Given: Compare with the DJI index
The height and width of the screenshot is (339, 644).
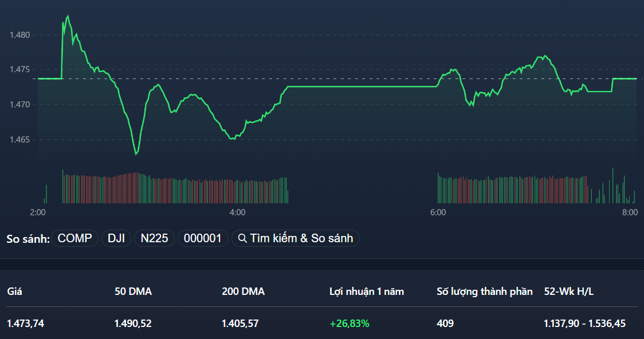Looking at the screenshot, I should pos(116,238).
